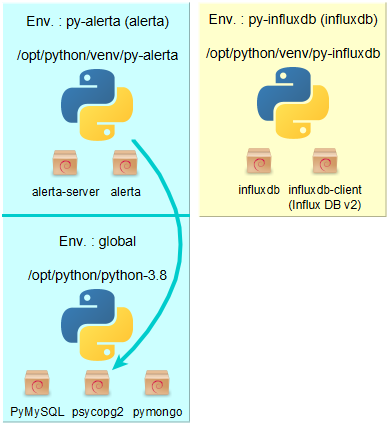Click the 'Env. : global' heading

click(x=97, y=241)
